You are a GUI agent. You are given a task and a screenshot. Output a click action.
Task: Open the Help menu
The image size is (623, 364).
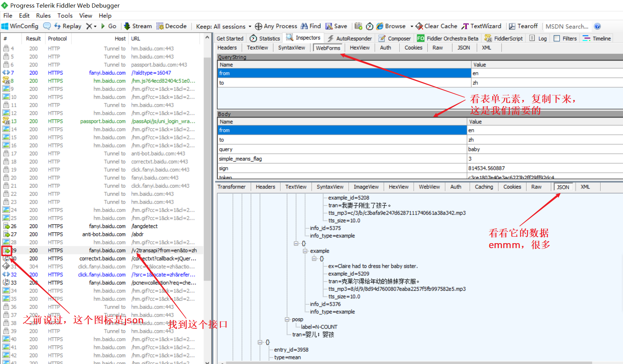coord(105,16)
